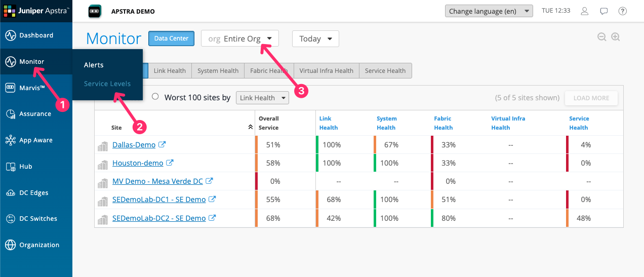Open the SEDemoLab-DC1 - SE Demo link
The height and width of the screenshot is (277, 644).
159,200
